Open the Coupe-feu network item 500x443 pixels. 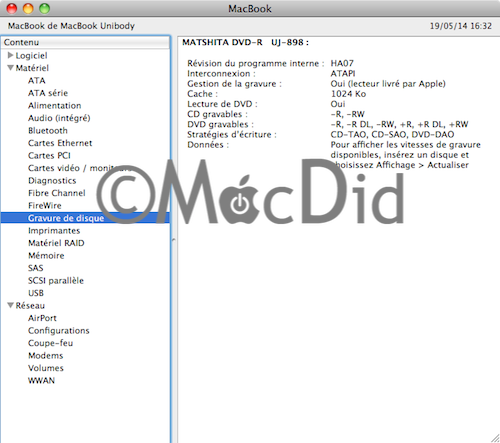pyautogui.click(x=51, y=343)
